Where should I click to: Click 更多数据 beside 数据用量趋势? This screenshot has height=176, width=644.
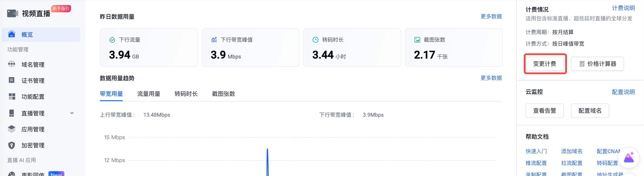point(491,78)
